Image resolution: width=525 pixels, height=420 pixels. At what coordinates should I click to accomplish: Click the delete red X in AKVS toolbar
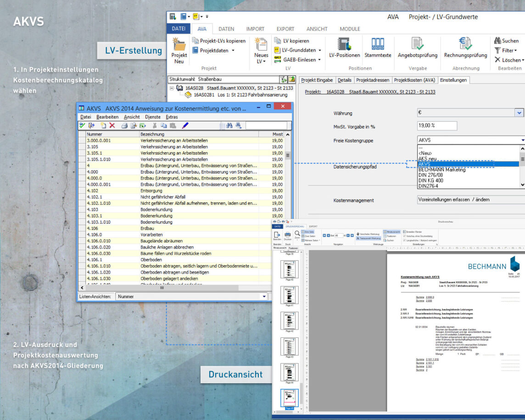[112, 125]
